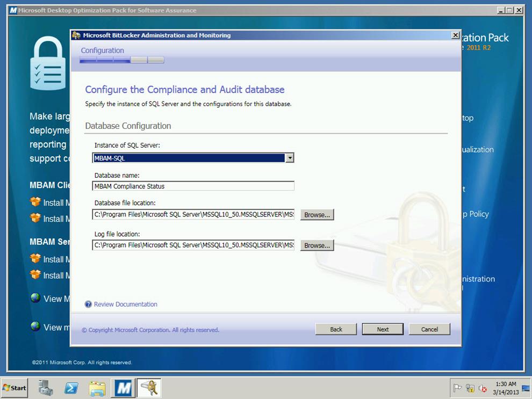532x399 pixels.
Task: Click the second MBAM Server install package icon
Action: [35, 274]
